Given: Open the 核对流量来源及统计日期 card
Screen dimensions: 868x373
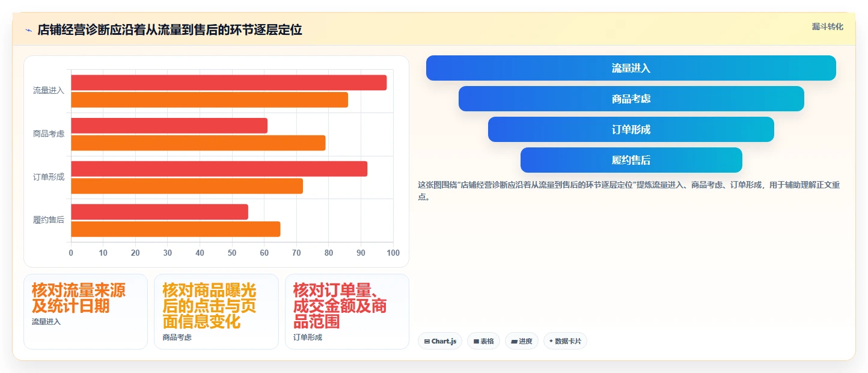Looking at the screenshot, I should tap(85, 312).
